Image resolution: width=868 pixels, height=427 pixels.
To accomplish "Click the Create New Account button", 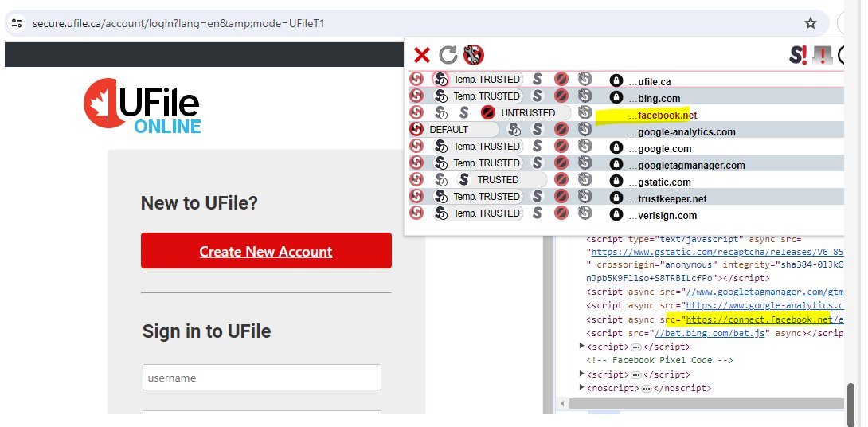I will 266,251.
